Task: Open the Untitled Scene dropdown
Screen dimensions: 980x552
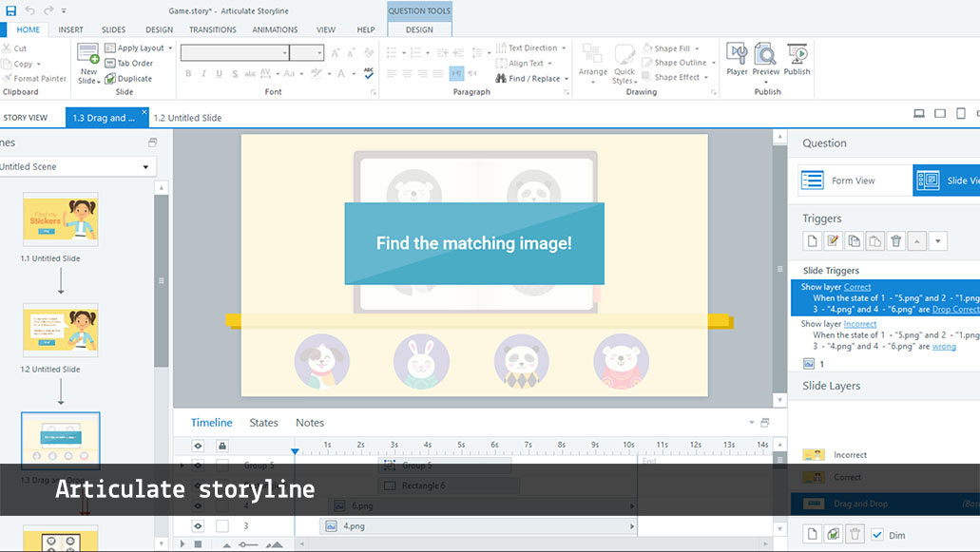Action: pos(145,167)
